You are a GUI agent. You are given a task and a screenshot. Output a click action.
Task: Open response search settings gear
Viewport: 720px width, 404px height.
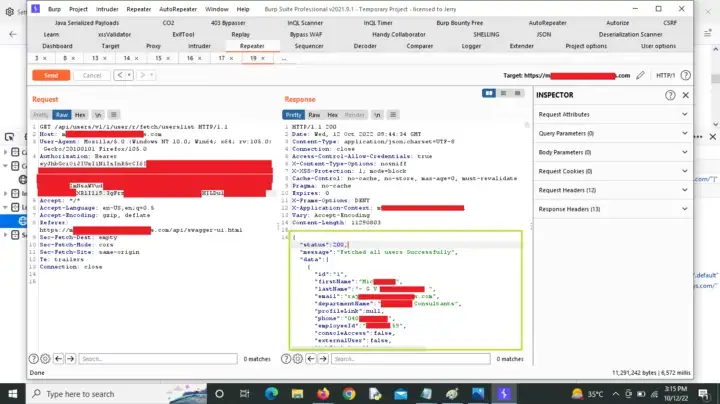[298, 359]
